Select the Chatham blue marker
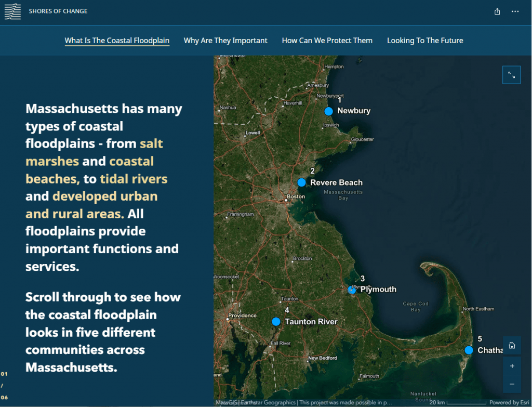The width and height of the screenshot is (532, 407). point(469,350)
